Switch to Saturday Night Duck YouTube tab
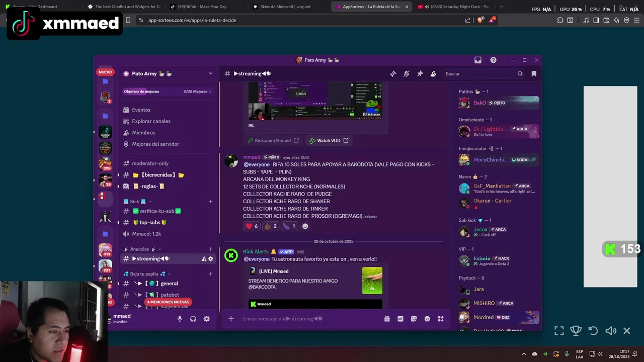Screen dimensions: 644x362 456,7
